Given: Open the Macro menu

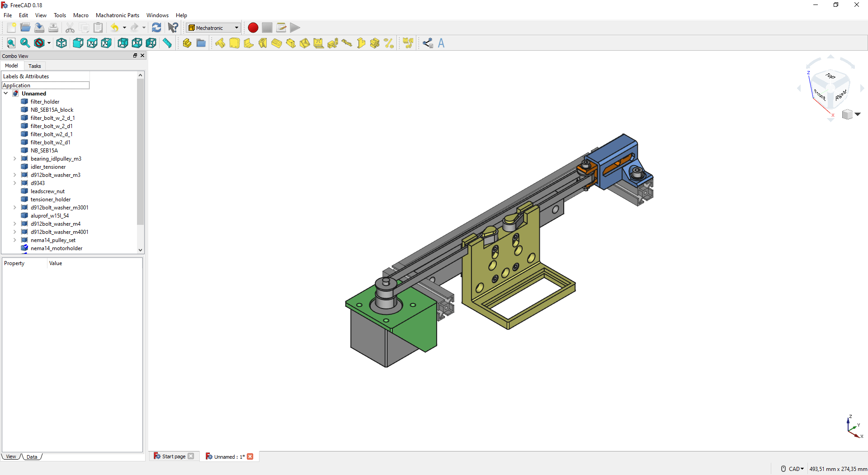Looking at the screenshot, I should pos(80,15).
